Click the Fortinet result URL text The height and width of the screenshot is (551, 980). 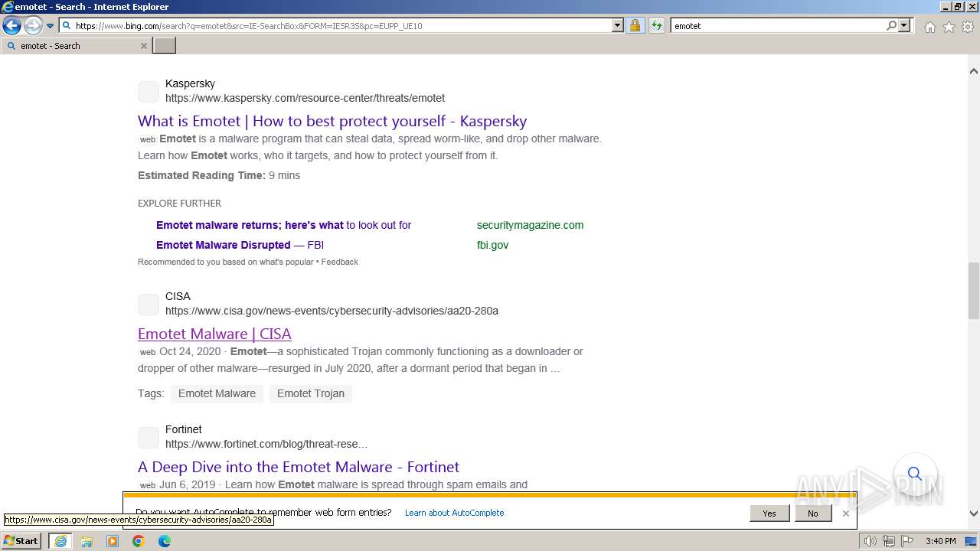[266, 444]
